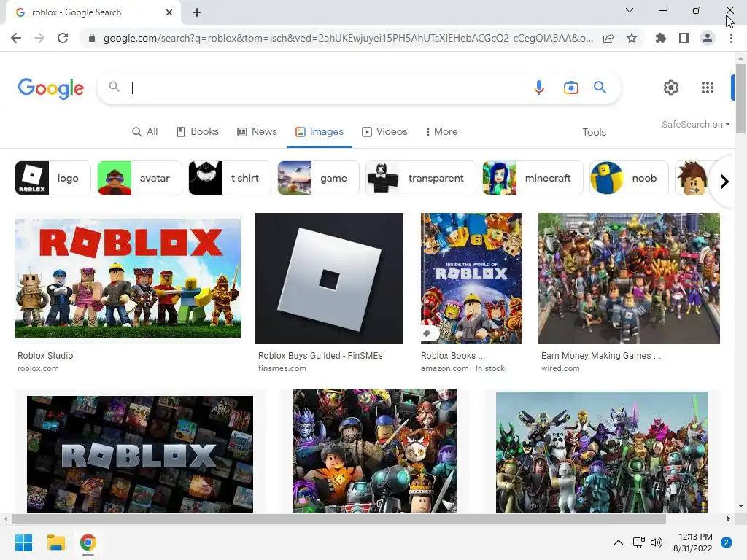Open the Chrome three-dot menu
The width and height of the screenshot is (747, 560).
[x=731, y=38]
